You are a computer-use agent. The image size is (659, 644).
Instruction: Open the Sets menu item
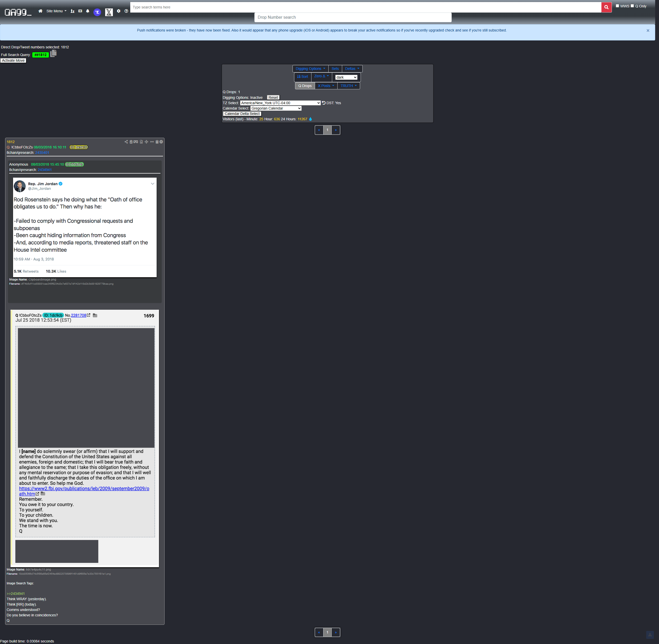(x=335, y=69)
